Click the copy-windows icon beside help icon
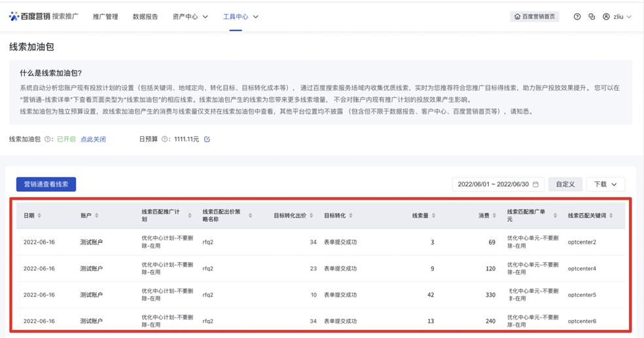Viewport: 644px width, 338px height. 592,16
